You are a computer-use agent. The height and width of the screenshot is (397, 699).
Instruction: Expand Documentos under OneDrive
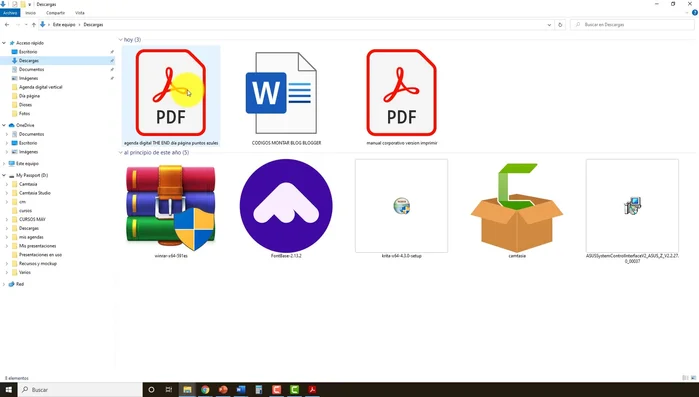tap(7, 134)
